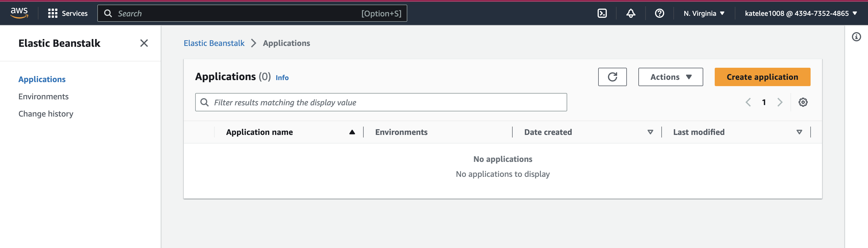The width and height of the screenshot is (868, 248).
Task: Open the Info link beside Applications
Action: (x=282, y=77)
